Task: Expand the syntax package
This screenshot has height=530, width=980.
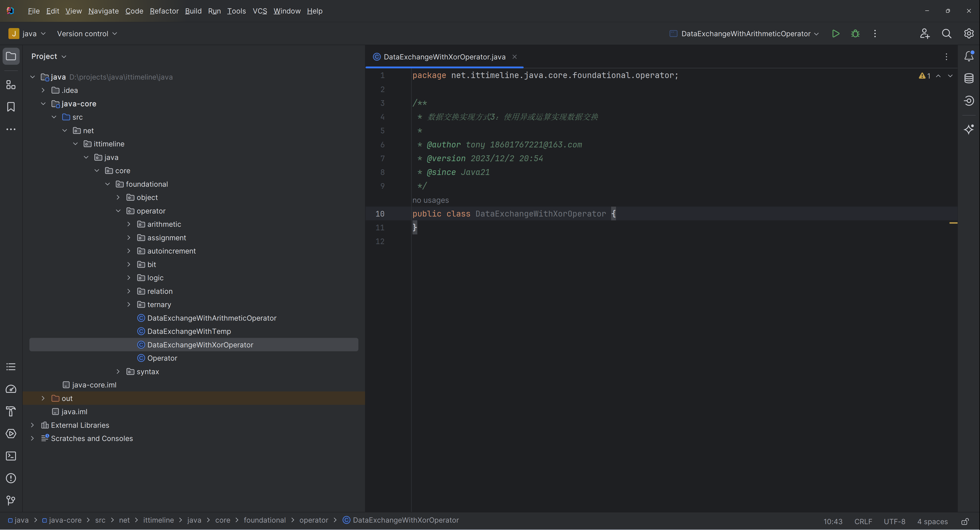Action: pyautogui.click(x=118, y=371)
